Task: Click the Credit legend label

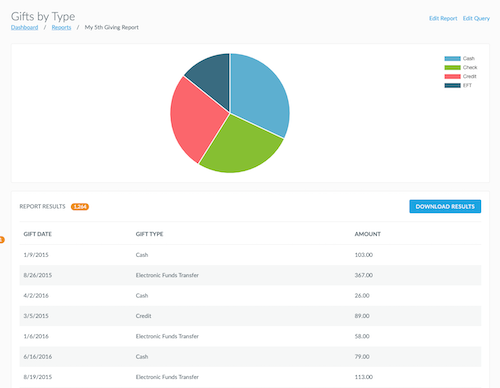Action: (469, 77)
